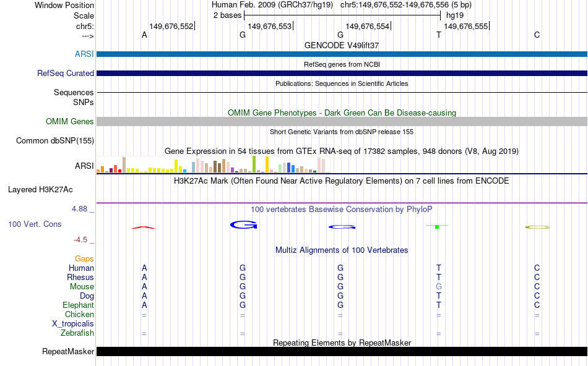The height and width of the screenshot is (366, 588).
Task: Click the blue ARSI GENCODE gene bar
Action: [x=342, y=54]
